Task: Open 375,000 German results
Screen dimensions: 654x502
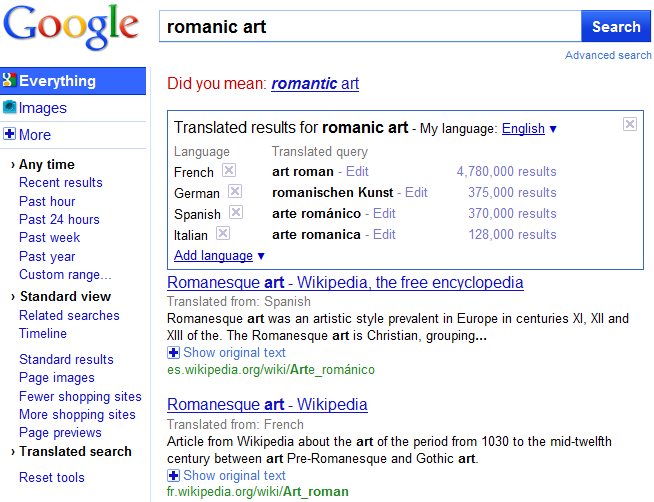Action: [512, 192]
